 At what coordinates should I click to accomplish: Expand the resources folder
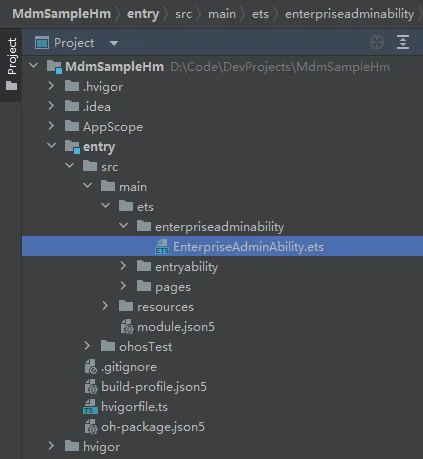pyautogui.click(x=105, y=306)
